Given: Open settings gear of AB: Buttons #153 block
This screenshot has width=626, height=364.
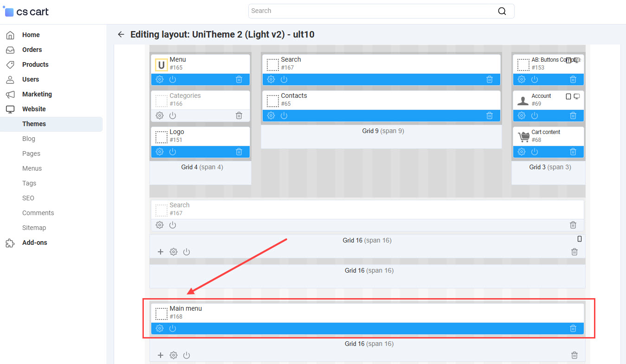Looking at the screenshot, I should tap(522, 79).
